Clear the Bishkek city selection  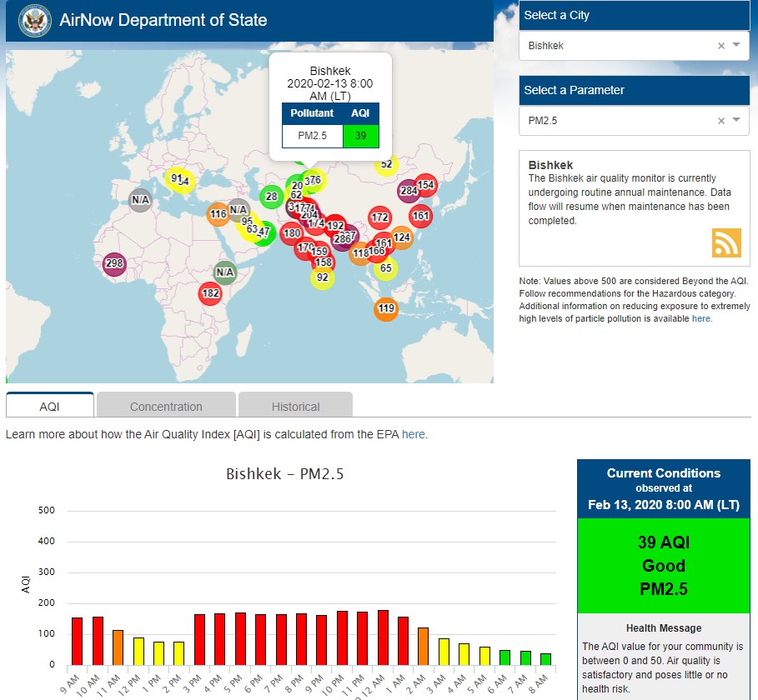click(721, 46)
